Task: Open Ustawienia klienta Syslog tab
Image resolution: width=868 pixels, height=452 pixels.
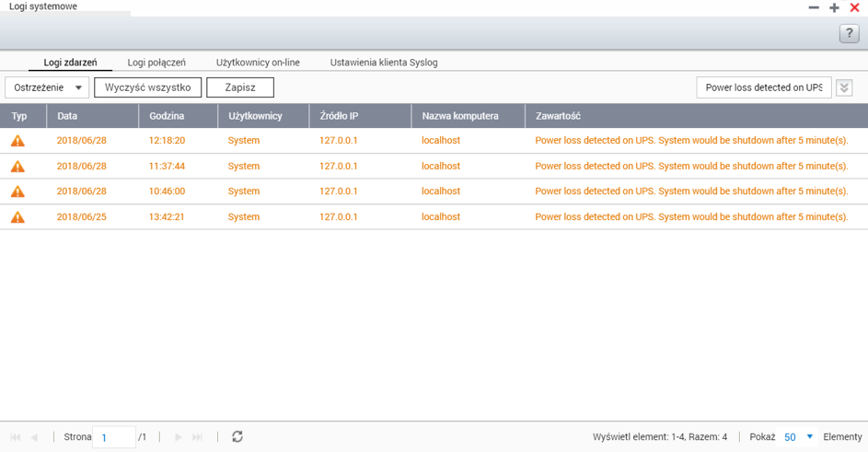Action: (x=384, y=63)
